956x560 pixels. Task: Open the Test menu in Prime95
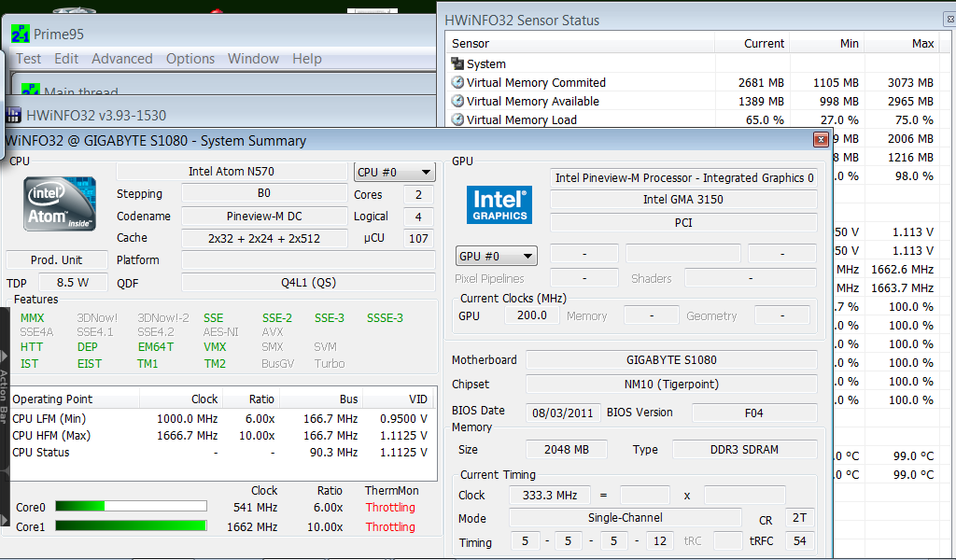point(28,59)
